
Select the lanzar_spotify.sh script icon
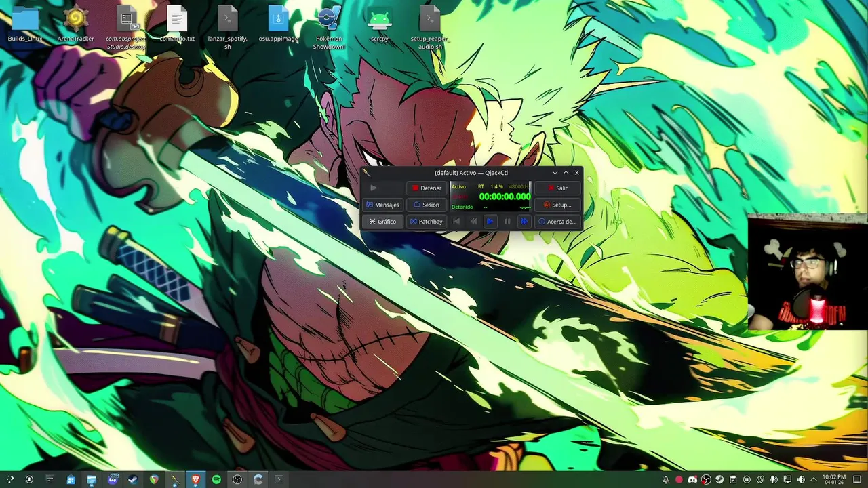227,28
